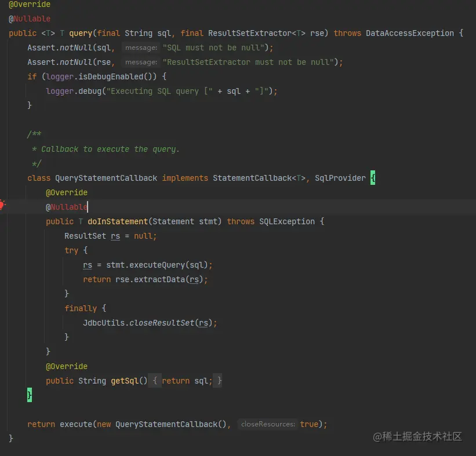The height and width of the screenshot is (456, 476).
Task: Click 'JdbcUtils' class reference
Action: tap(104, 323)
